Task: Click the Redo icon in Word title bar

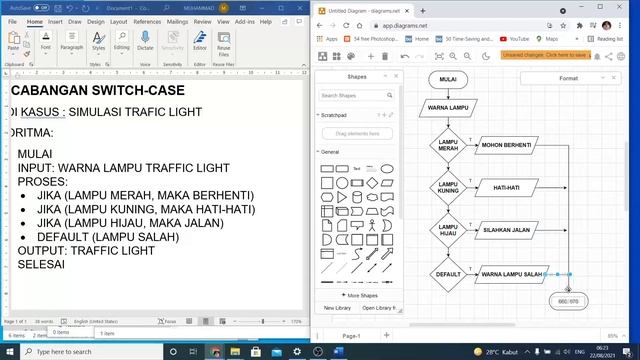Action: point(86,8)
